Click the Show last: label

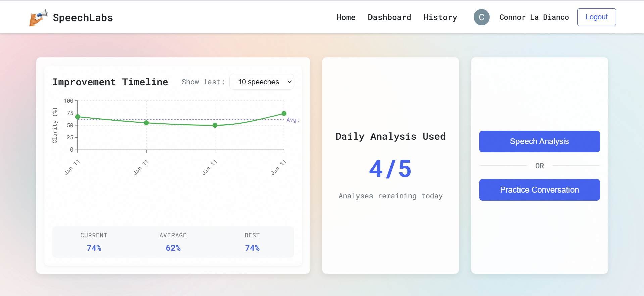[203, 82]
